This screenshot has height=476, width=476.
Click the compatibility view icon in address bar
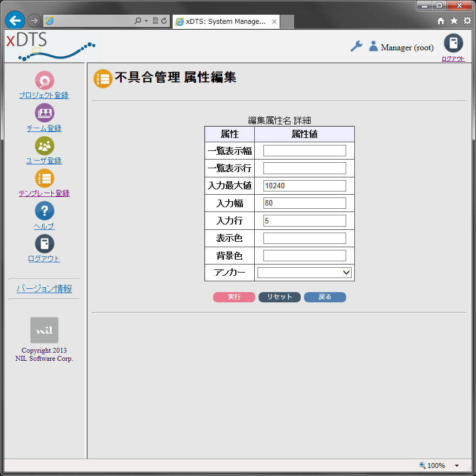[x=155, y=21]
